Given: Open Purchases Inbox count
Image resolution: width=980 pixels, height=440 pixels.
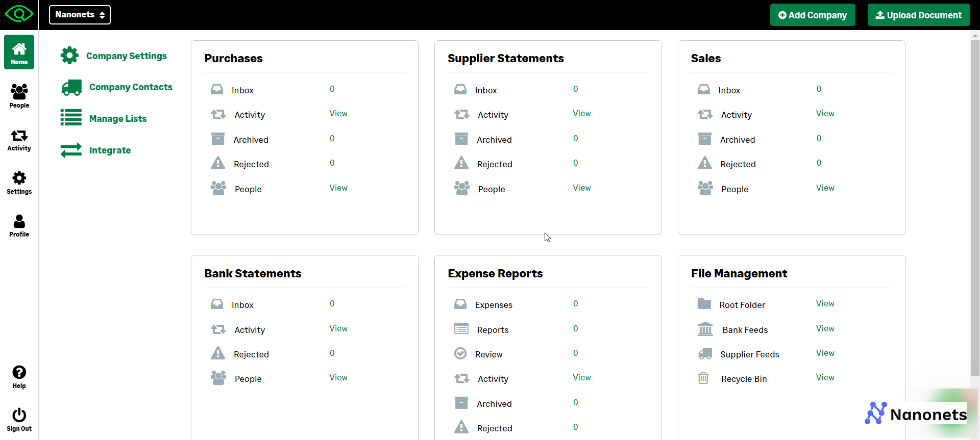Looking at the screenshot, I should [332, 89].
